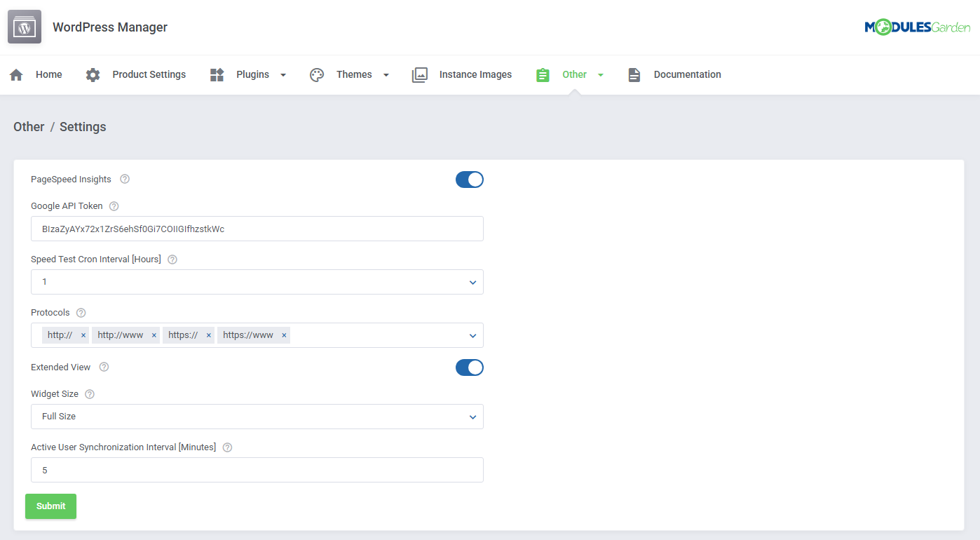The height and width of the screenshot is (540, 980).
Task: Click the green Other clipboard icon
Action: point(543,74)
